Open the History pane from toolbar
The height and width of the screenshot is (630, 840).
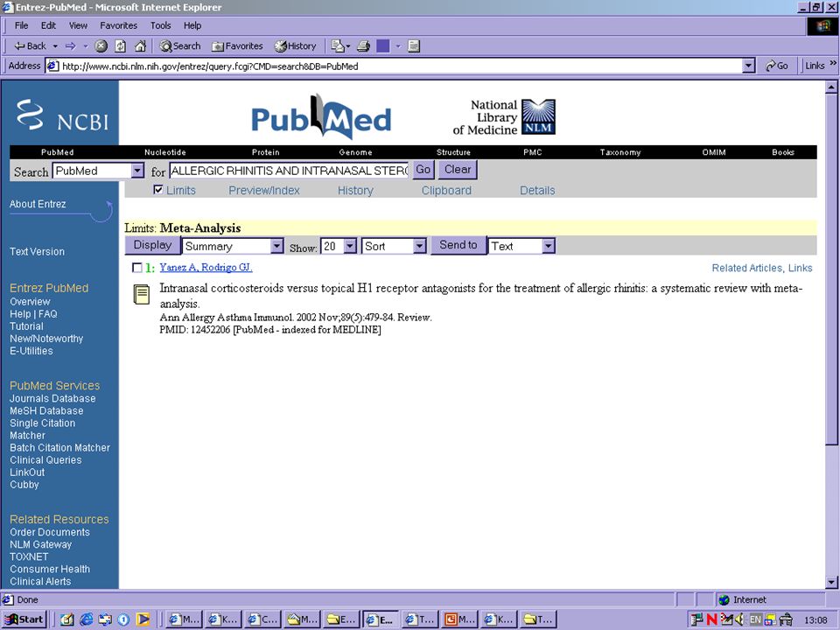(295, 46)
